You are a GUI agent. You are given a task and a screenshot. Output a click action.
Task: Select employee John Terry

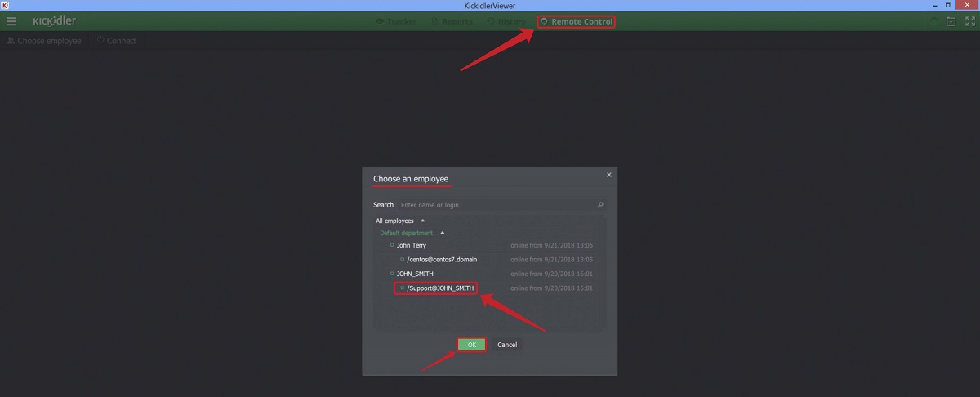coord(411,245)
